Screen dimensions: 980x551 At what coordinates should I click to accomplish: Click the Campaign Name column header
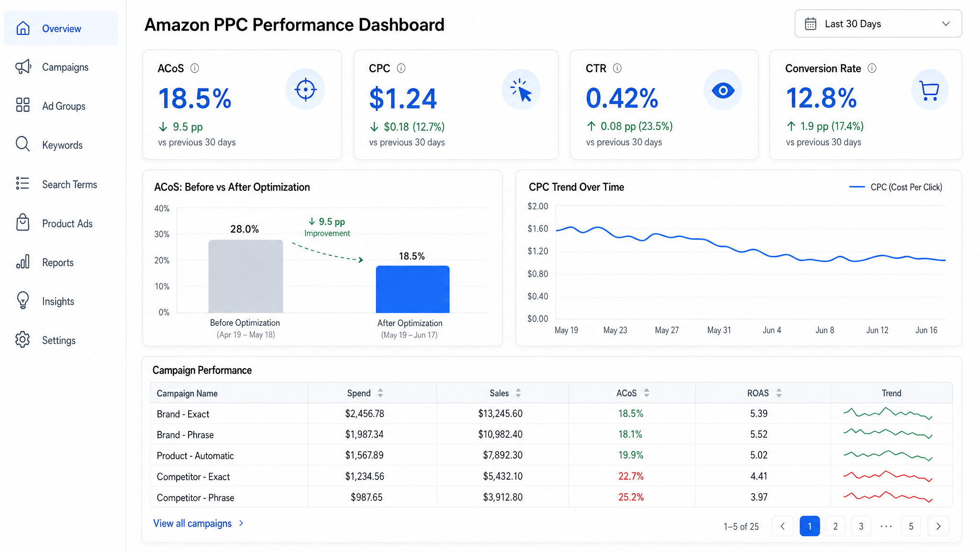[x=187, y=393]
